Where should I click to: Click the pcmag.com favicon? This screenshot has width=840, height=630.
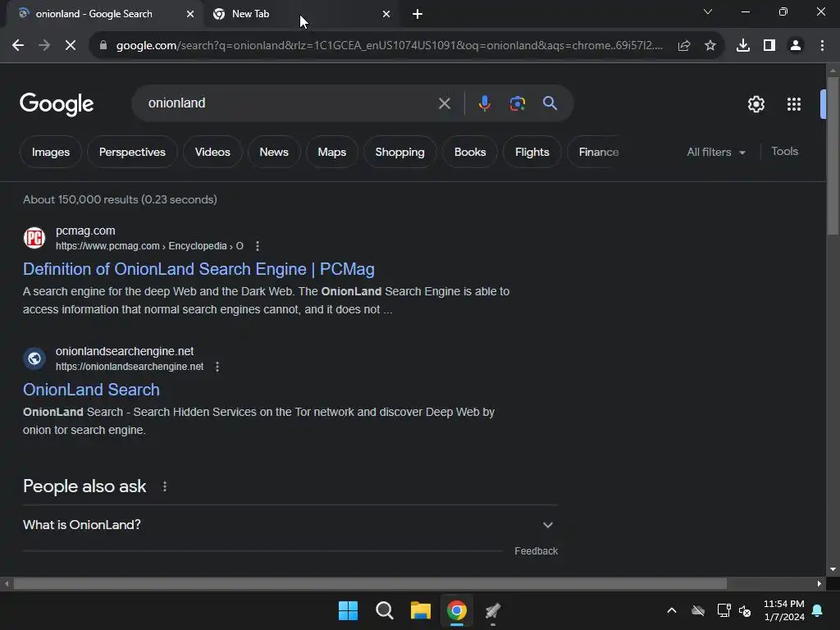click(x=34, y=238)
